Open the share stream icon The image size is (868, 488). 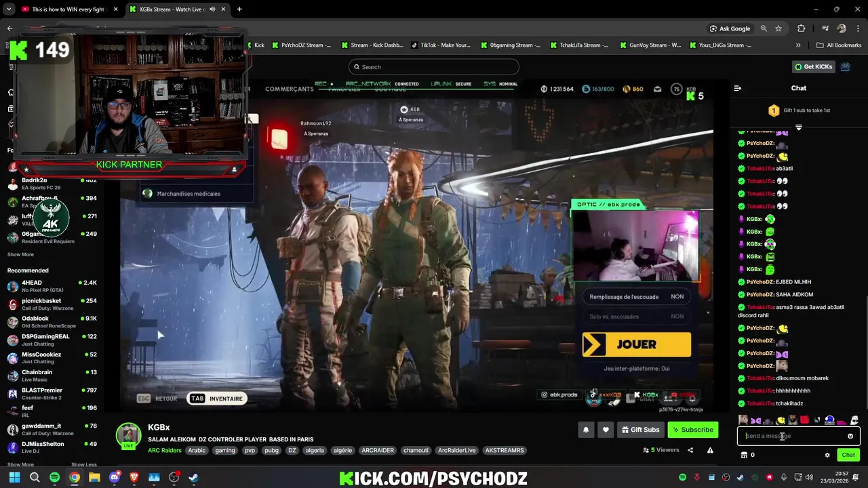coord(690,450)
